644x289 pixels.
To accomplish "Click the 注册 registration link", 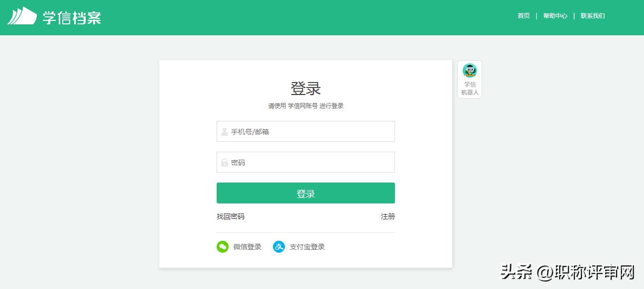I will click(x=388, y=216).
